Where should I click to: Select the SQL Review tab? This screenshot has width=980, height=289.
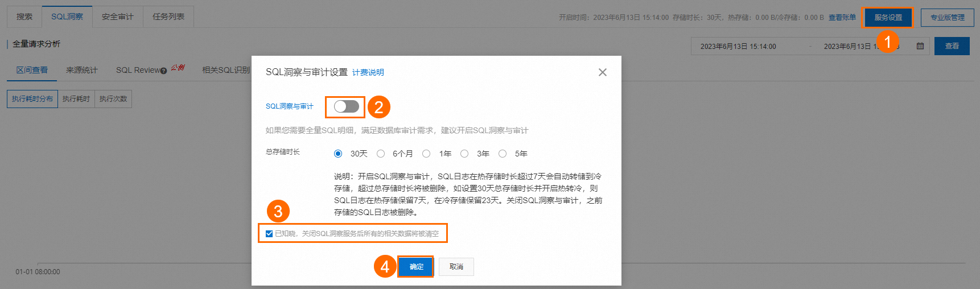138,70
